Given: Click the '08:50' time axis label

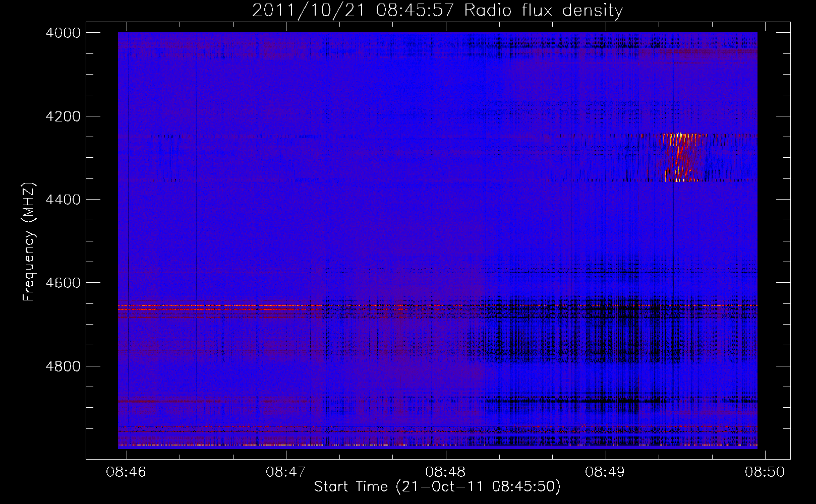Looking at the screenshot, I should 765,472.
